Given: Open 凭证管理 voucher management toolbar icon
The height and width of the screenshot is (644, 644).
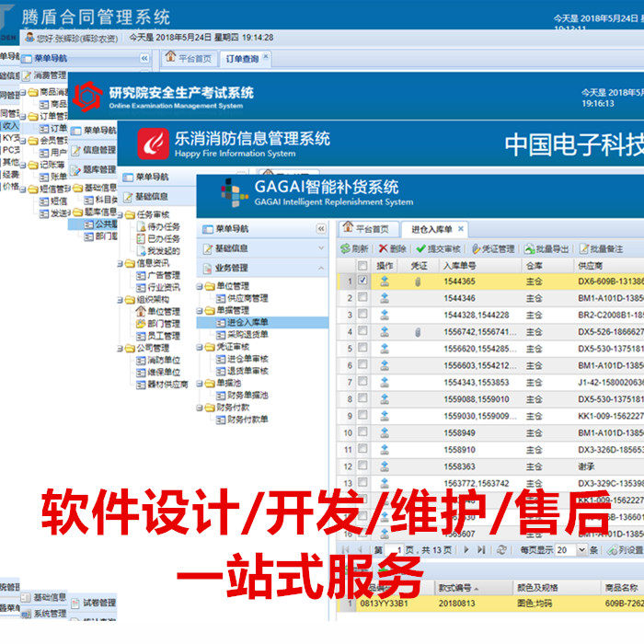Looking at the screenshot, I should point(476,248).
